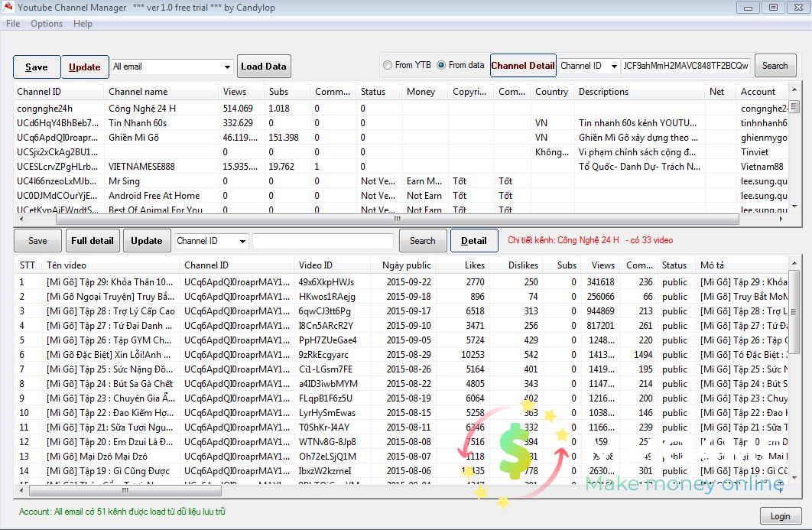Click the channel table horizontal scrollbar

pyautogui.click(x=397, y=219)
